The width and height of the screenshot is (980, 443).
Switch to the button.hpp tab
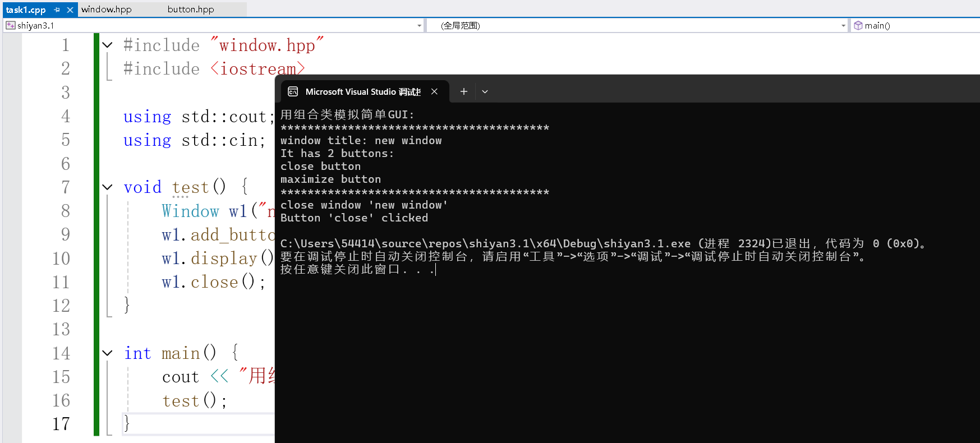191,10
